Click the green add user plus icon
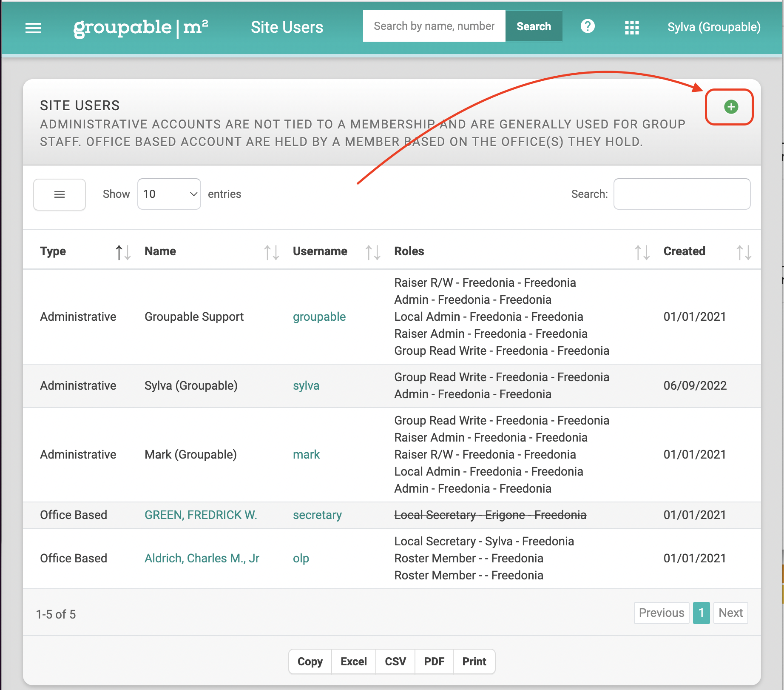This screenshot has height=690, width=784. coord(731,107)
